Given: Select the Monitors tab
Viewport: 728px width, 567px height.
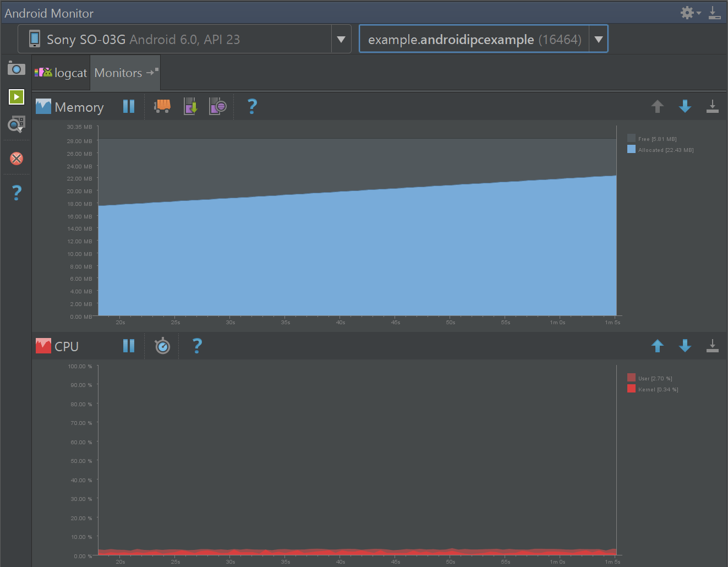Looking at the screenshot, I should tap(125, 73).
